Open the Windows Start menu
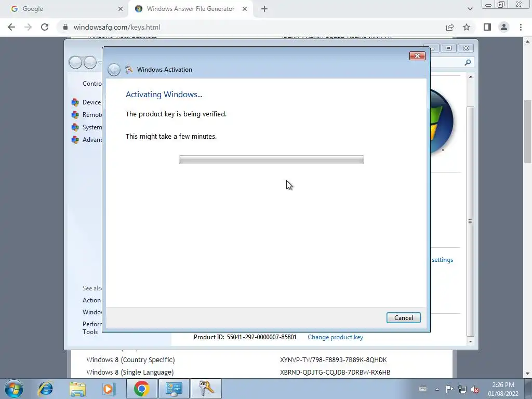This screenshot has height=399, width=532. point(14,389)
